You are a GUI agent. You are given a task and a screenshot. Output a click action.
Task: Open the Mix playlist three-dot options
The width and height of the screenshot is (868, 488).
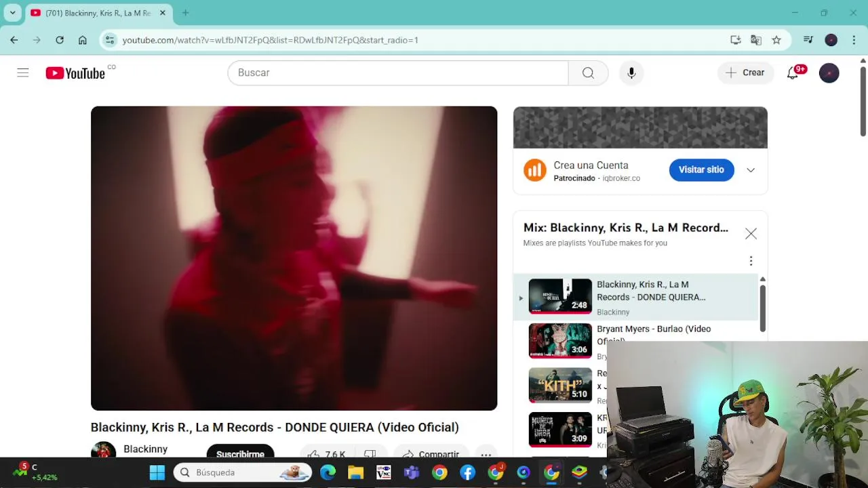tap(751, 261)
